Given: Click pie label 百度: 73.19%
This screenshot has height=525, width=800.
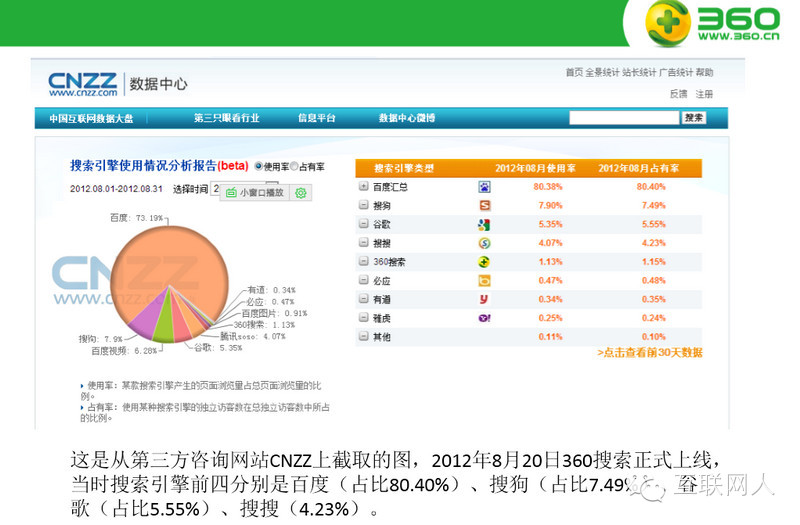Looking at the screenshot, I should tap(137, 218).
